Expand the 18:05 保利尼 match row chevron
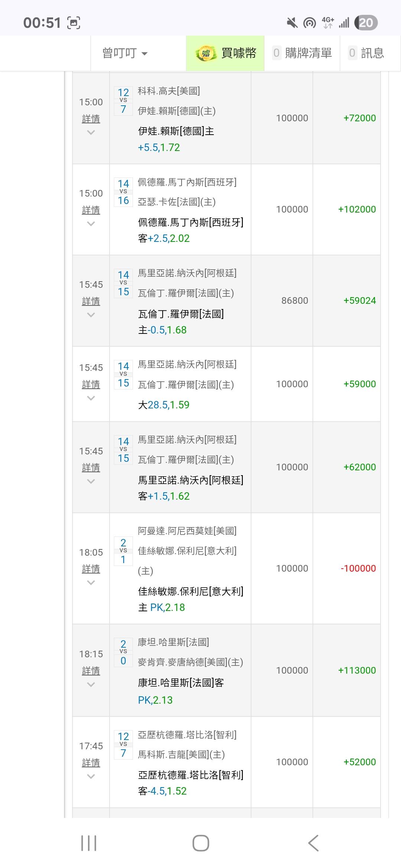Viewport: 401px width, 868px height. [91, 583]
